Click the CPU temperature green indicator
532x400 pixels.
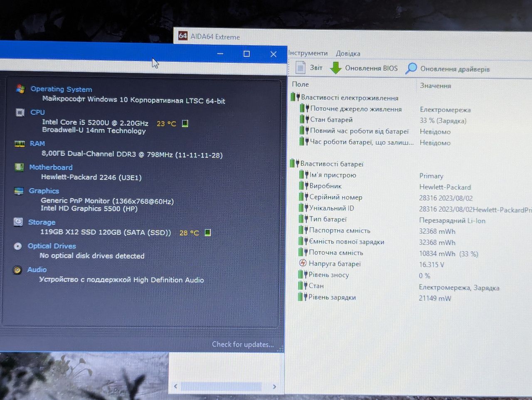[x=185, y=123]
